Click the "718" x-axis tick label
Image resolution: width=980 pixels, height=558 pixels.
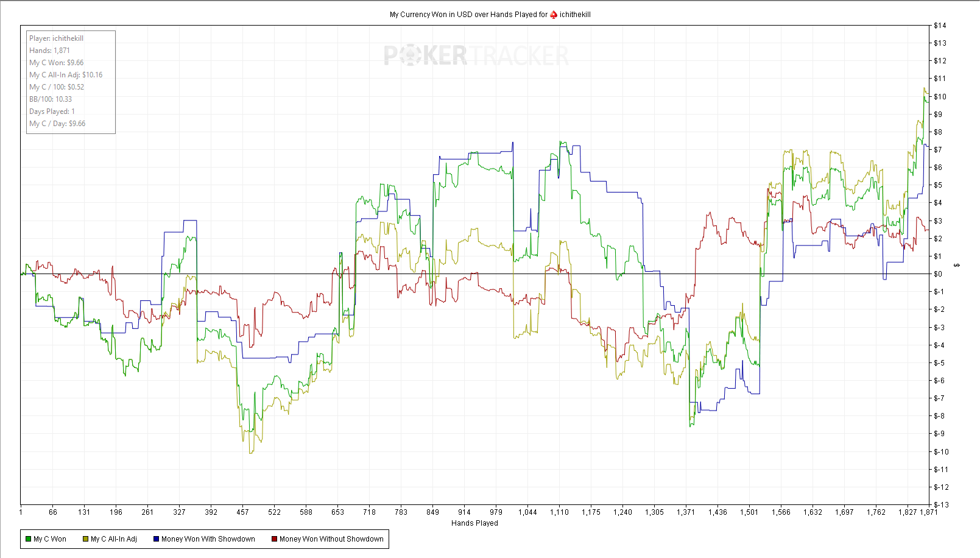tap(369, 512)
